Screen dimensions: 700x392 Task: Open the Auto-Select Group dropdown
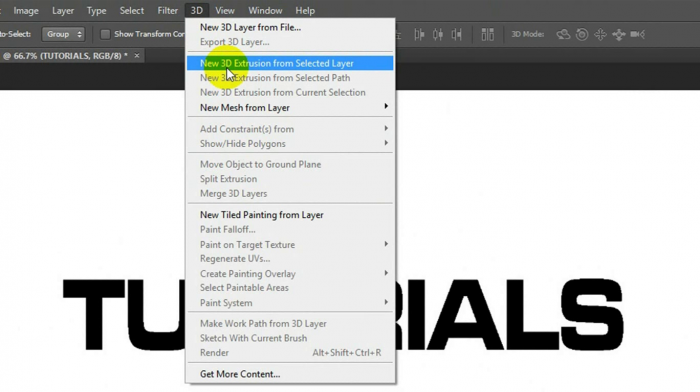63,34
